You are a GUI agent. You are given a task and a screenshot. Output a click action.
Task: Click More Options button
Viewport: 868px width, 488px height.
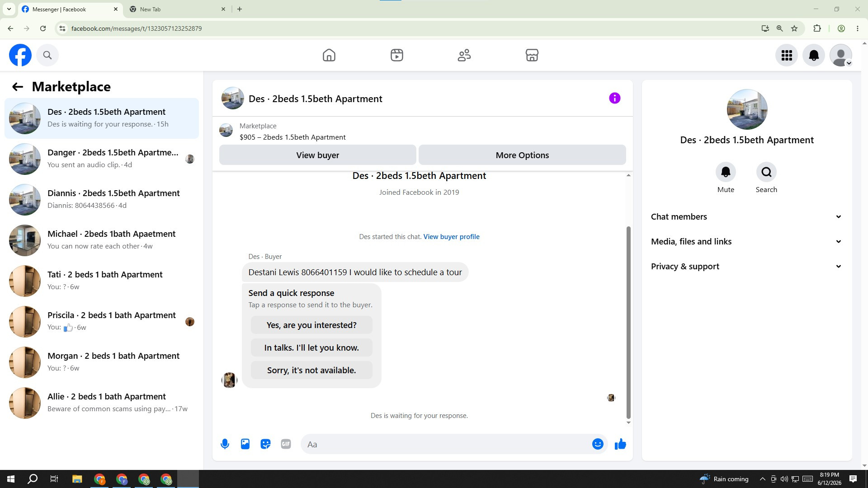coord(522,155)
